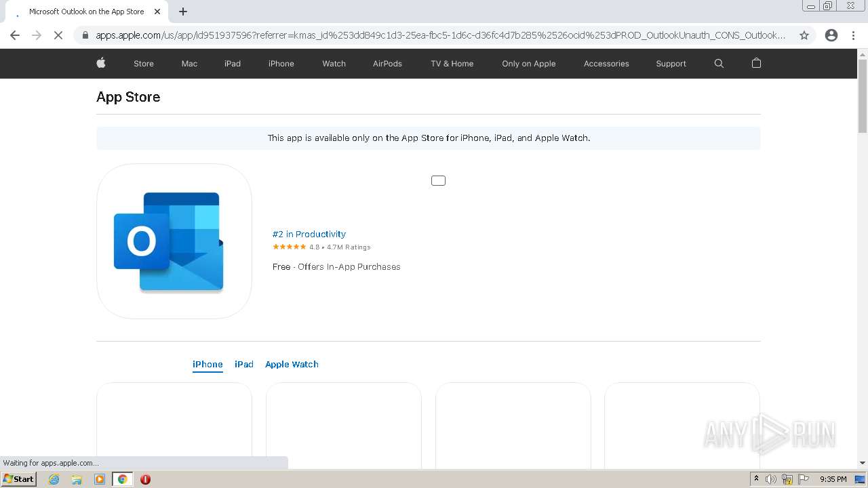Open the Support menu item
868x488 pixels.
point(671,64)
